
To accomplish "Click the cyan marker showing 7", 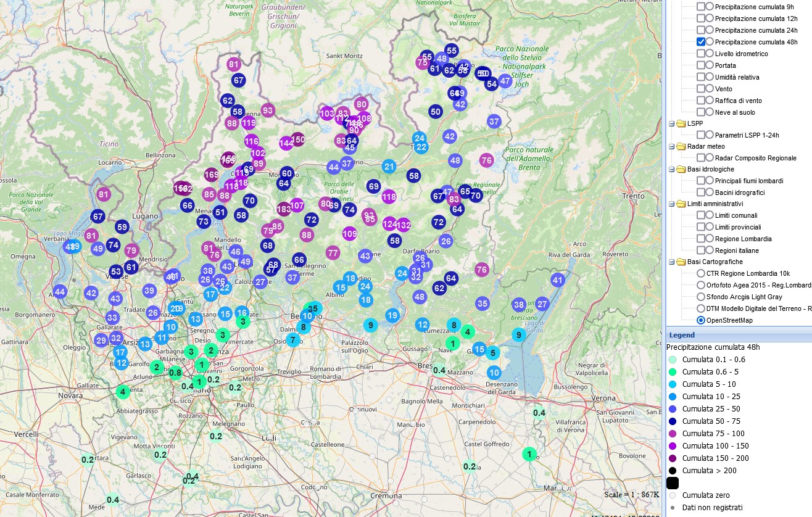I will (x=293, y=339).
